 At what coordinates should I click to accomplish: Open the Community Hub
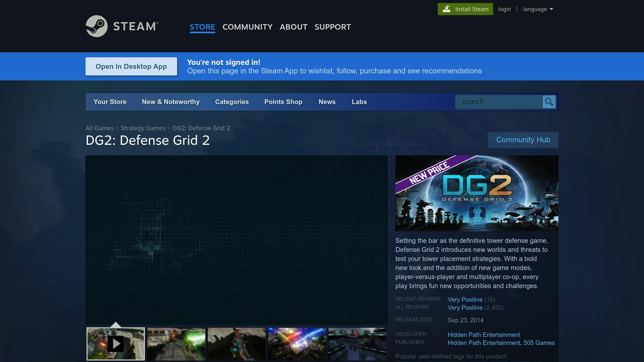coord(523,140)
